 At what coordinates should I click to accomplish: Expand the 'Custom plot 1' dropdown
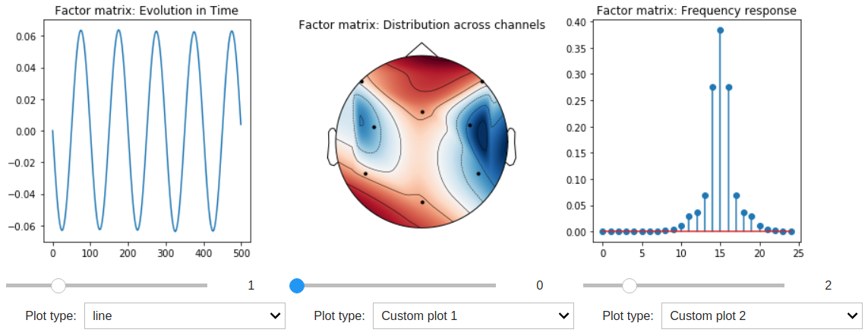[472, 315]
